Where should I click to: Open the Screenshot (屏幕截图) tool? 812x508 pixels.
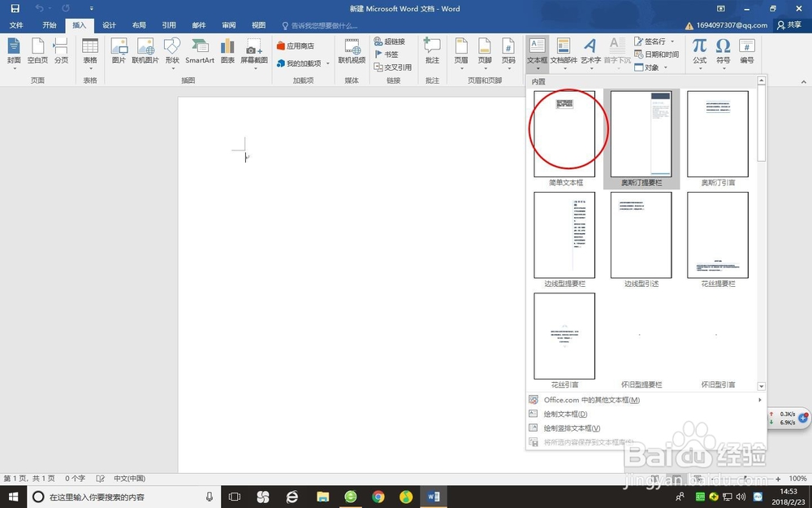coord(254,53)
